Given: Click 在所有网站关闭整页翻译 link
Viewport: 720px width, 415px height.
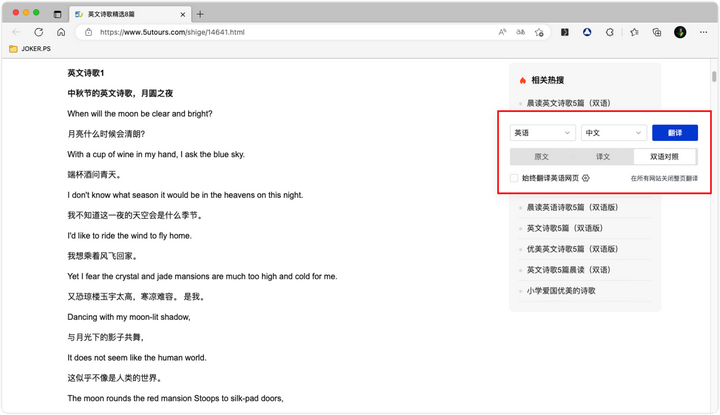Looking at the screenshot, I should (664, 178).
